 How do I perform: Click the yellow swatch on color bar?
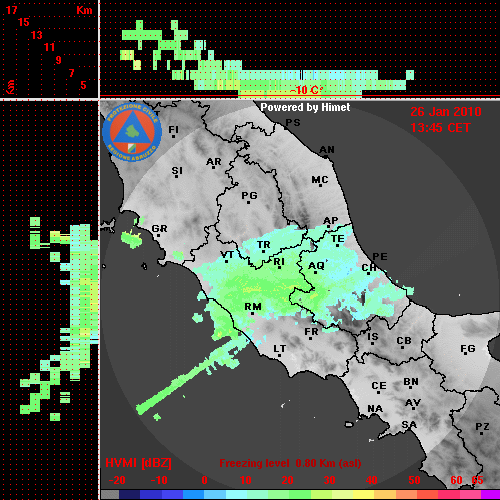coord(363,494)
